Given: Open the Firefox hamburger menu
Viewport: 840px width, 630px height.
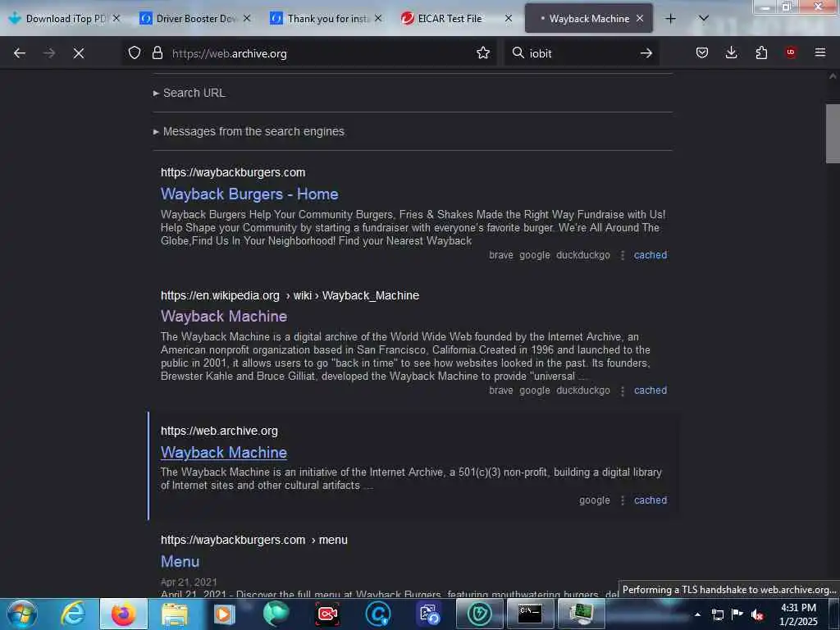Looking at the screenshot, I should click(819, 52).
